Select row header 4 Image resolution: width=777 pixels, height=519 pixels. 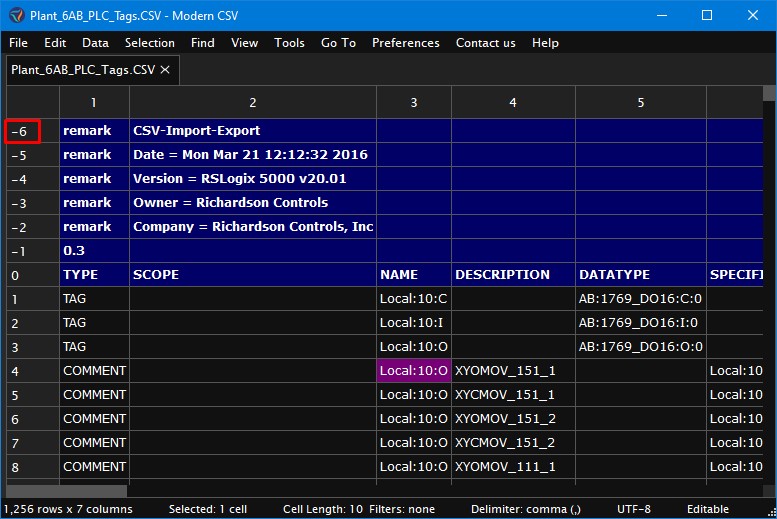(33, 371)
